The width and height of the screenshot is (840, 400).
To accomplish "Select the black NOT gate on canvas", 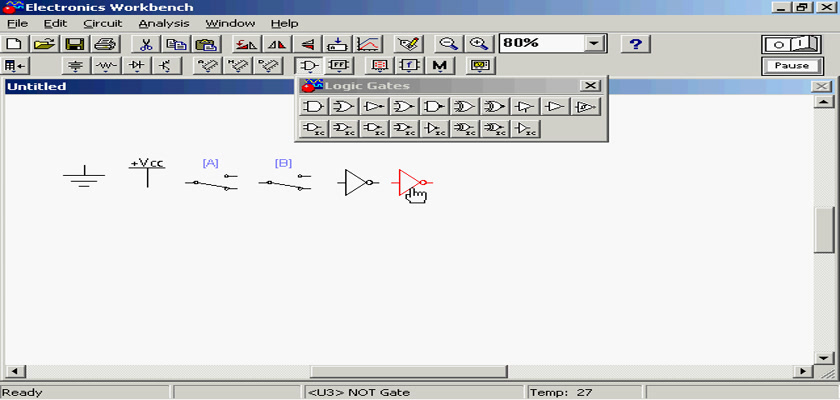I will 358,183.
